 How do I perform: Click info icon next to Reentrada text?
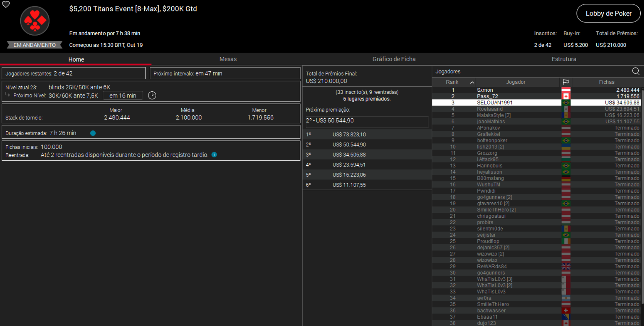pos(214,155)
